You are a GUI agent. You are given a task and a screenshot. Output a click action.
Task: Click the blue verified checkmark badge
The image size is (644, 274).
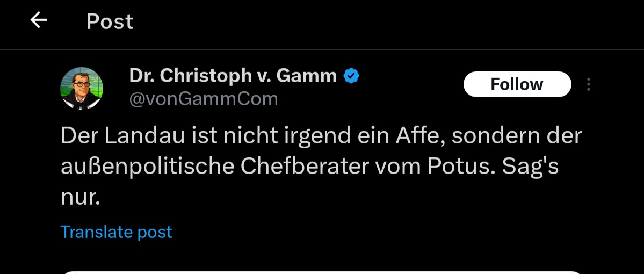coord(351,76)
